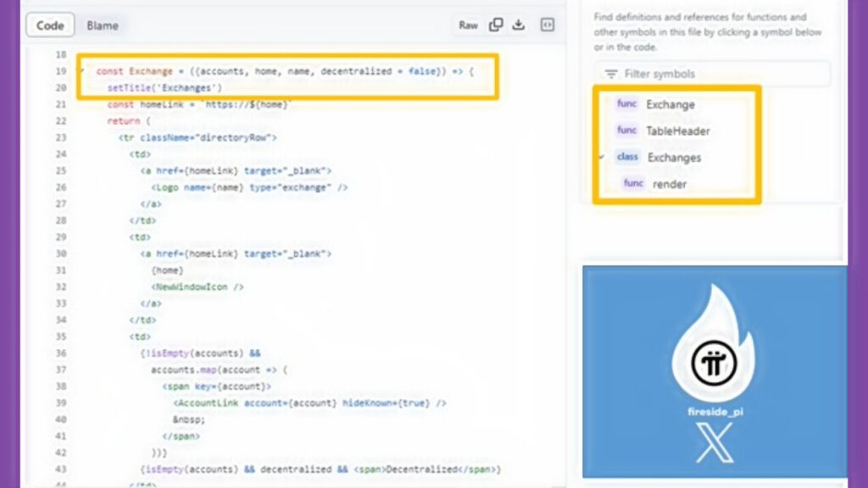The height and width of the screenshot is (488, 868).
Task: Click the fireside_pi label text
Action: click(714, 411)
